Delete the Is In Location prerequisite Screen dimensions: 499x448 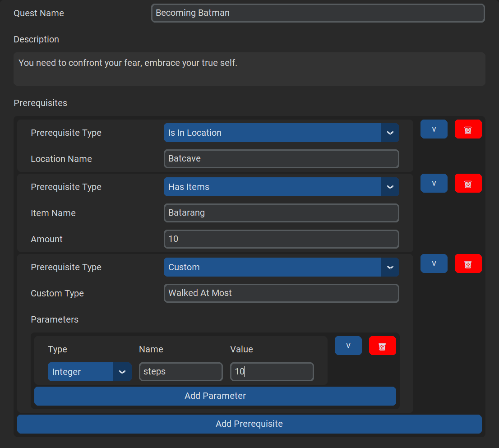[468, 129]
